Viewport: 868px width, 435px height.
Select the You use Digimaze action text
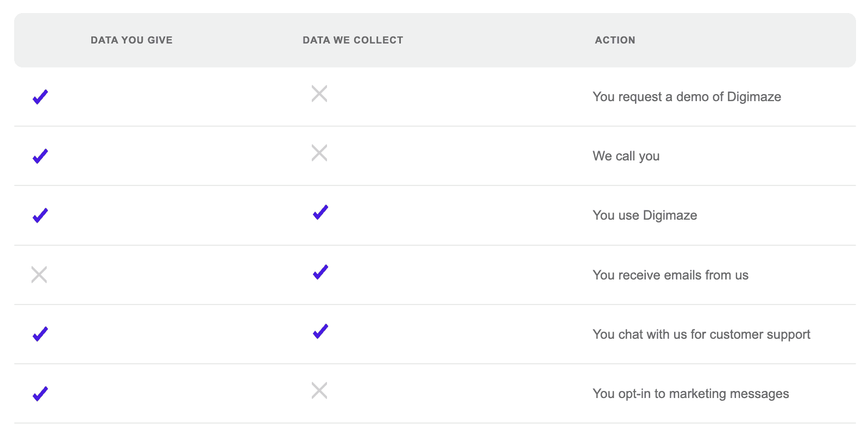pos(645,215)
